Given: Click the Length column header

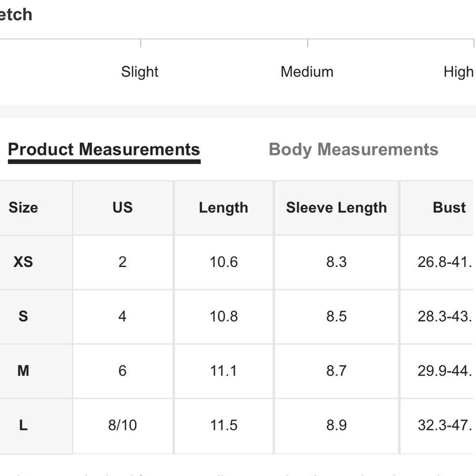Looking at the screenshot, I should tap(223, 208).
